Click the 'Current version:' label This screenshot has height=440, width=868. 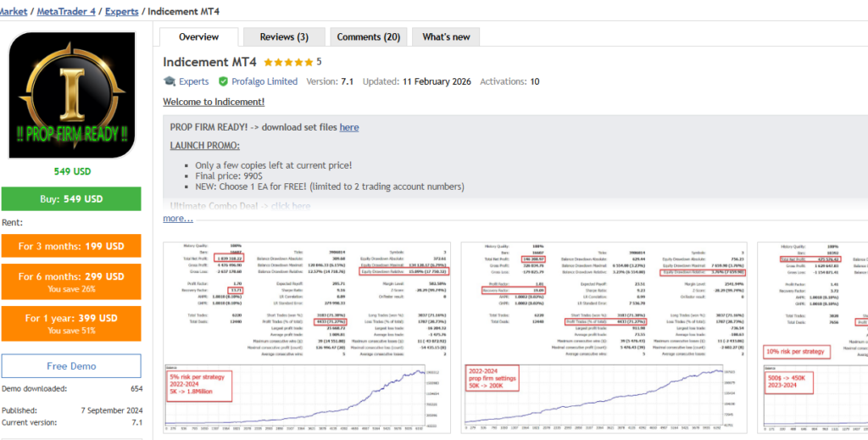click(x=30, y=422)
